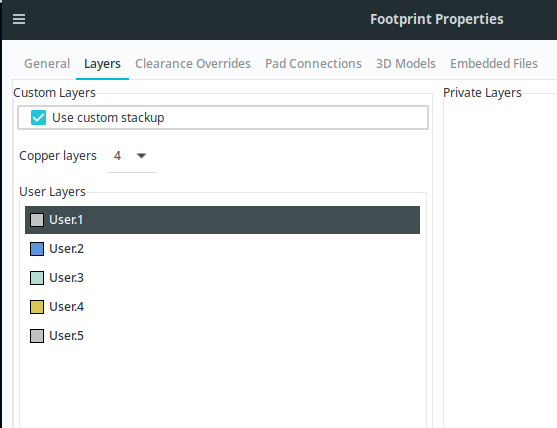557x428 pixels.
Task: Click the User.1 gray color swatch
Action: pos(37,220)
